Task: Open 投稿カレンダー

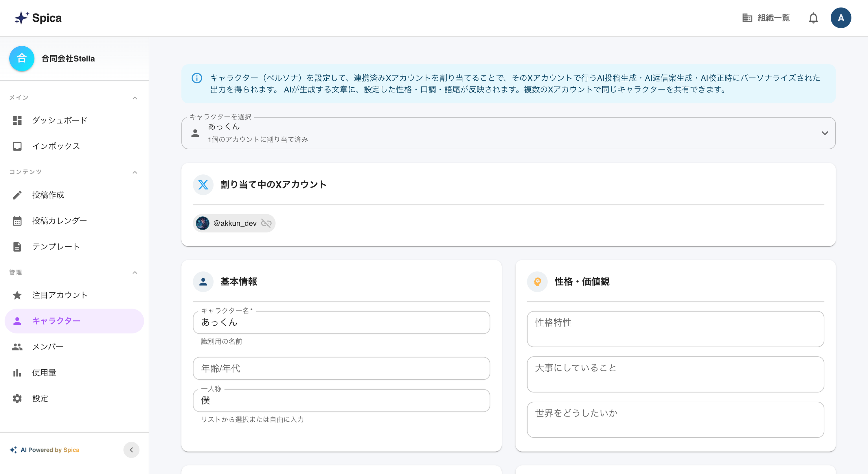Action: [x=74, y=221]
